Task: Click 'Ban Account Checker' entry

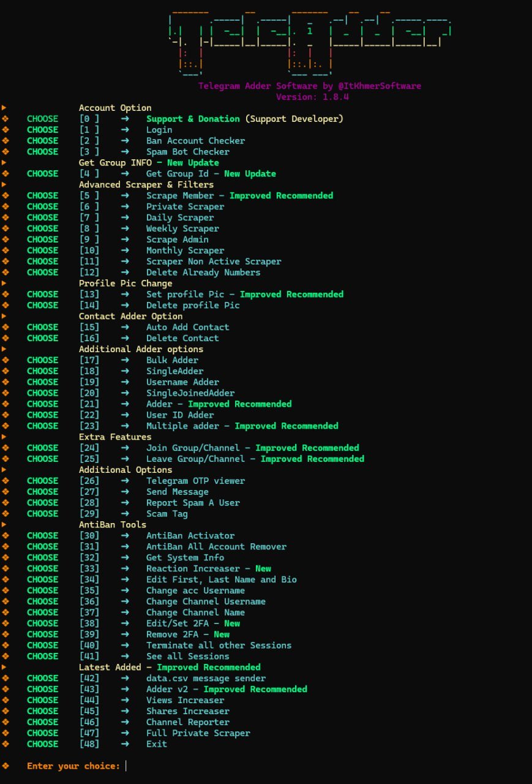Action: tap(195, 141)
